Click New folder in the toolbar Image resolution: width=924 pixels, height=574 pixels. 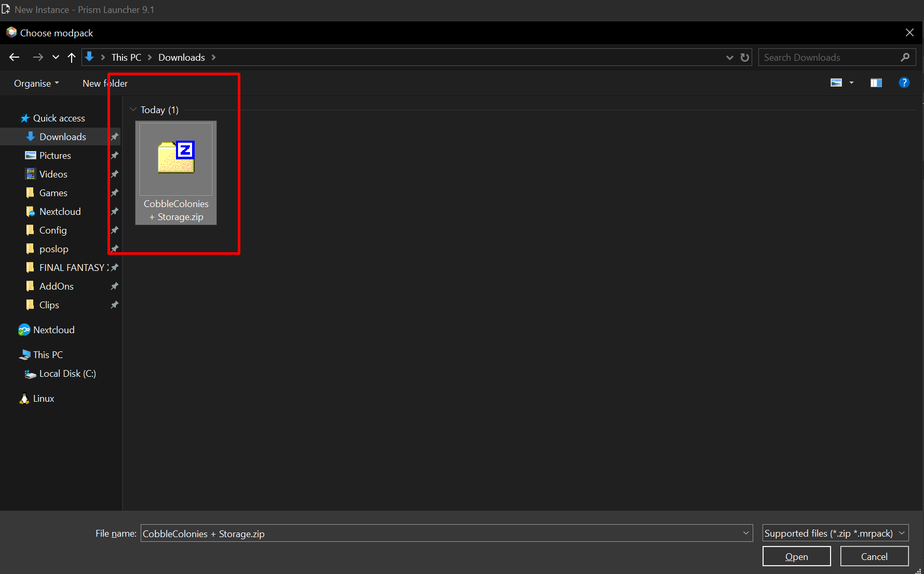105,84
